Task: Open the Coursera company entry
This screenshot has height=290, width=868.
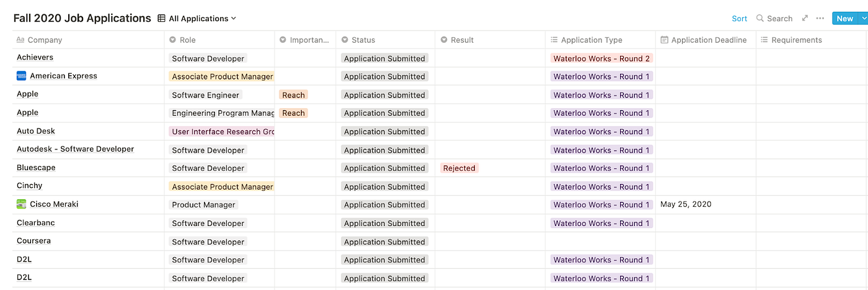Action: coord(33,240)
